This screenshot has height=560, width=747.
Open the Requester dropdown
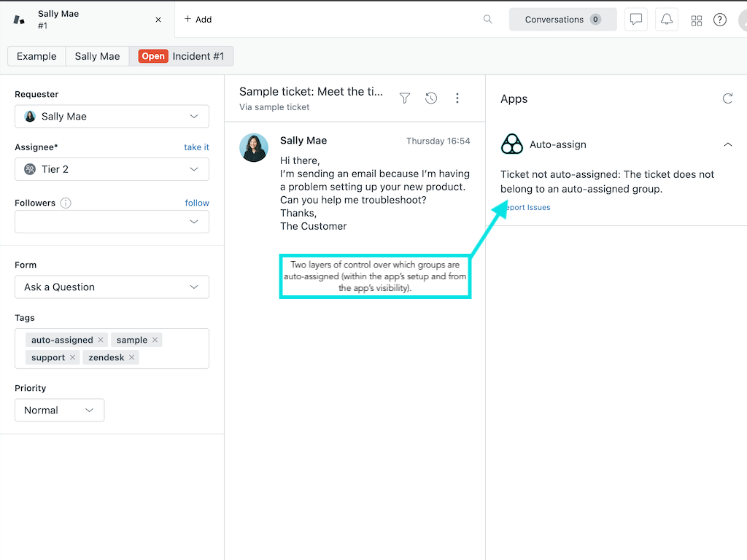pyautogui.click(x=112, y=117)
